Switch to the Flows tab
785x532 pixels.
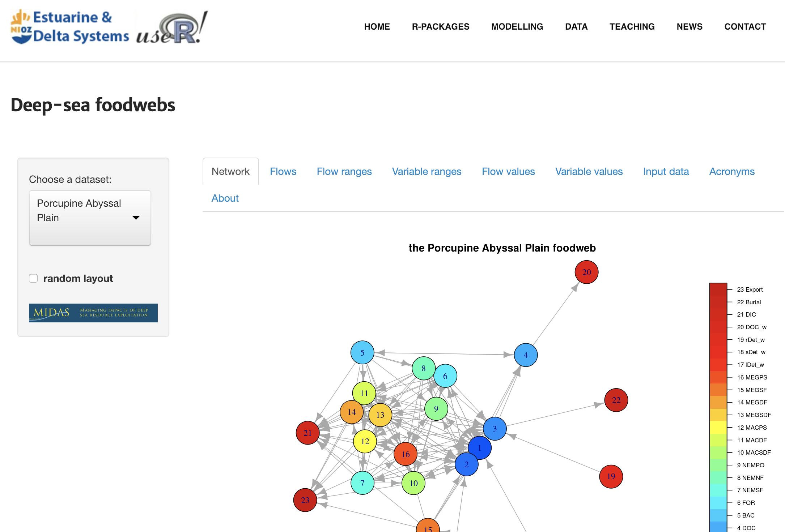pyautogui.click(x=284, y=172)
